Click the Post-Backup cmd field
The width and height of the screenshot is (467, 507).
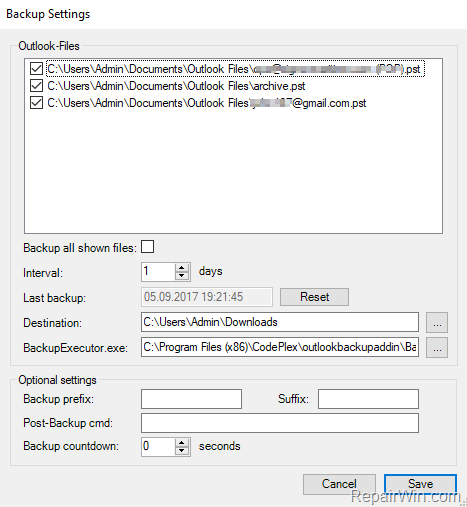point(280,423)
